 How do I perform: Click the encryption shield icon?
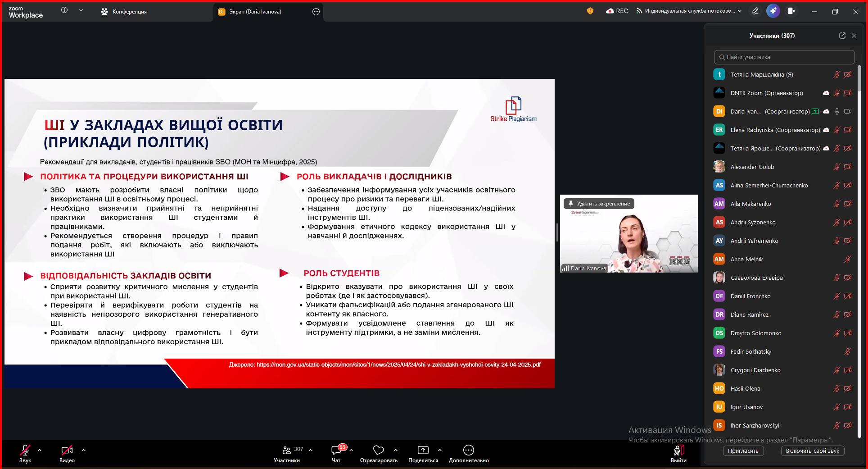click(590, 11)
